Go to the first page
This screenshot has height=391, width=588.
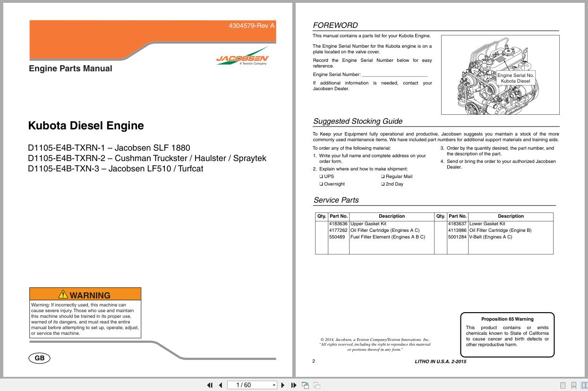210,385
